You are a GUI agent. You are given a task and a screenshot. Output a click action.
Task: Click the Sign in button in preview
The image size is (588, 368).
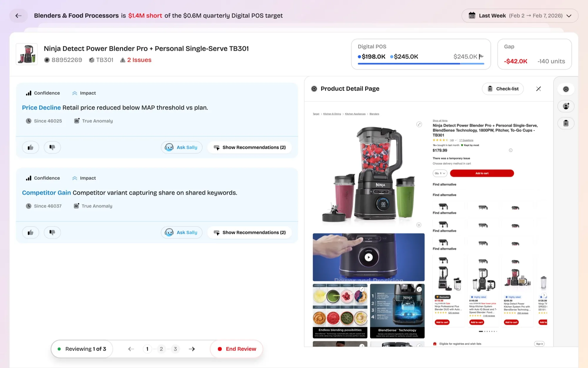pyautogui.click(x=539, y=344)
